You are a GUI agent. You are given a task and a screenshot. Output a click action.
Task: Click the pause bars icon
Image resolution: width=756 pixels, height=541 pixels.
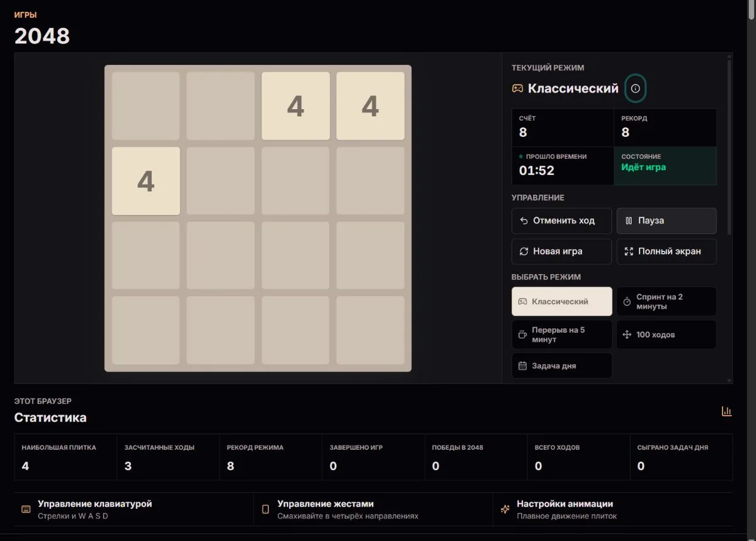point(629,221)
